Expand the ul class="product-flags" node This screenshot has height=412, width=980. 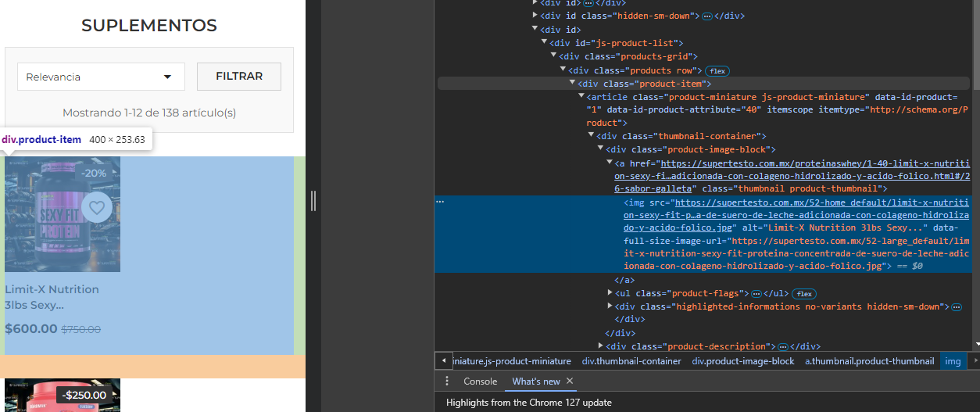610,292
